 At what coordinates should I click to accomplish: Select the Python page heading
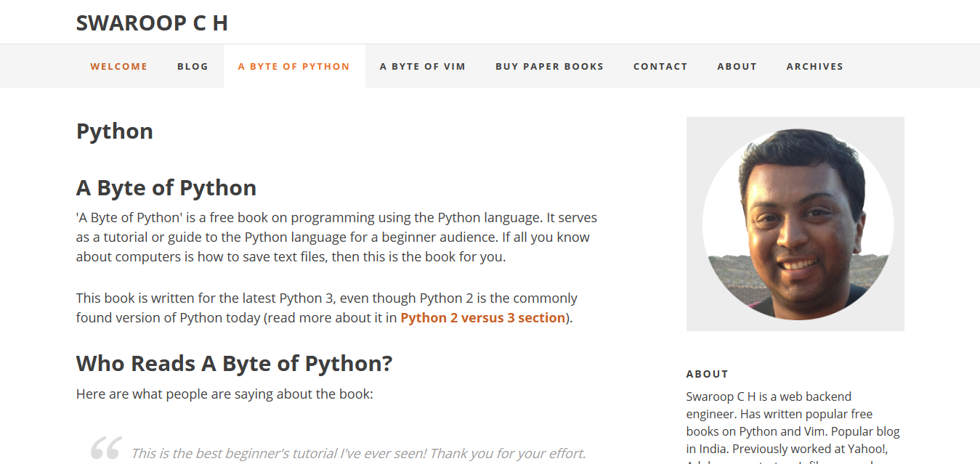114,131
